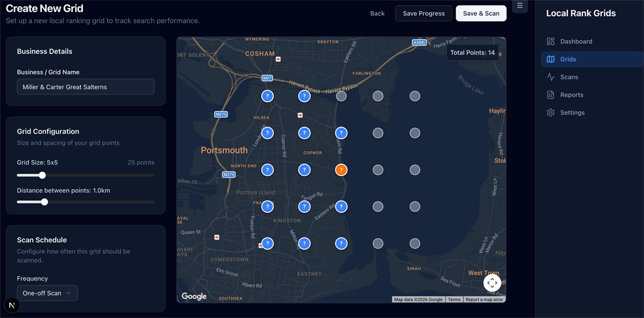Open the Next.js dev tools badge
The image size is (644, 318).
(12, 305)
